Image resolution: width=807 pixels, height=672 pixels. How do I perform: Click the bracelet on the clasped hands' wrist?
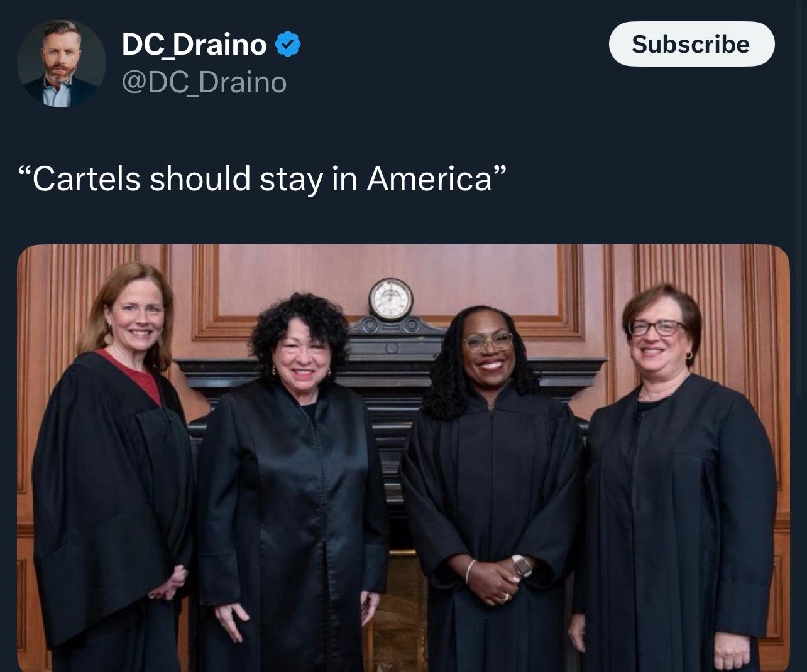(x=468, y=570)
